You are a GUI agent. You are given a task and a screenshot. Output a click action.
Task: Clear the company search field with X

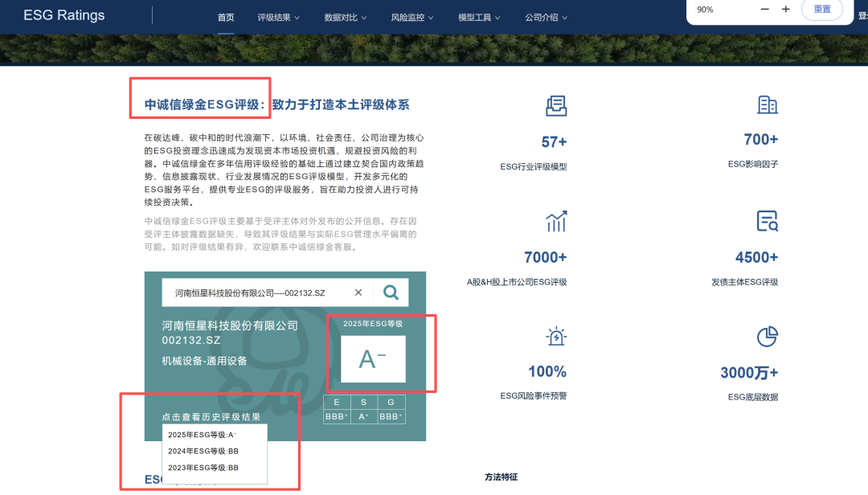(x=358, y=292)
